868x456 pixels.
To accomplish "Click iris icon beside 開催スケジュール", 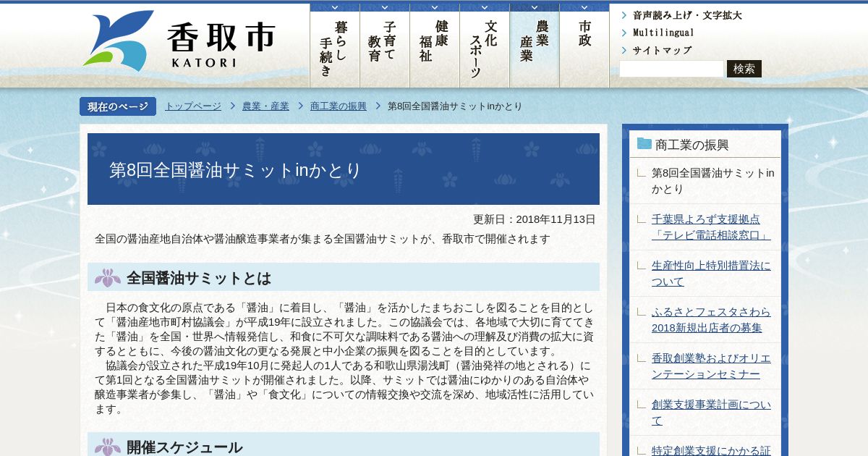I will 108,447.
